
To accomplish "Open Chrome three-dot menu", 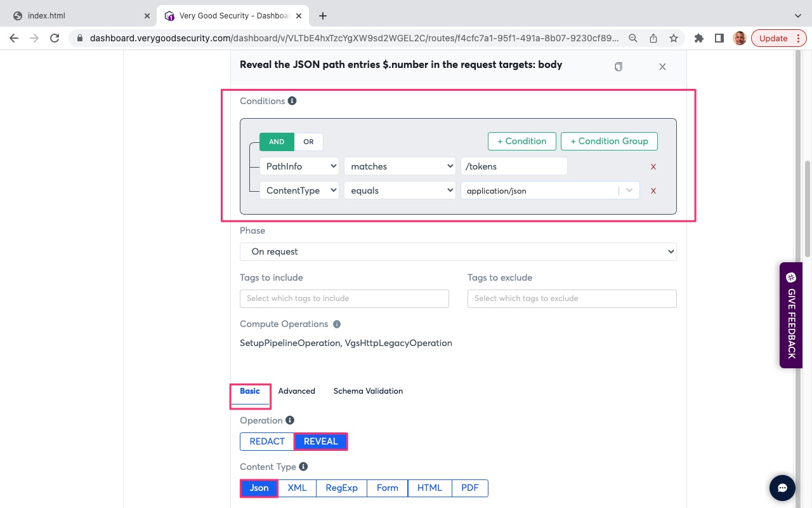I will coord(799,38).
